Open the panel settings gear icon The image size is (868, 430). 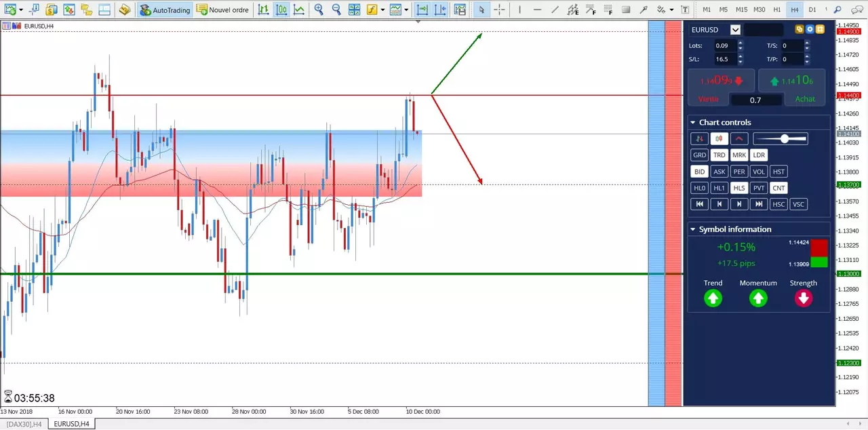point(810,30)
